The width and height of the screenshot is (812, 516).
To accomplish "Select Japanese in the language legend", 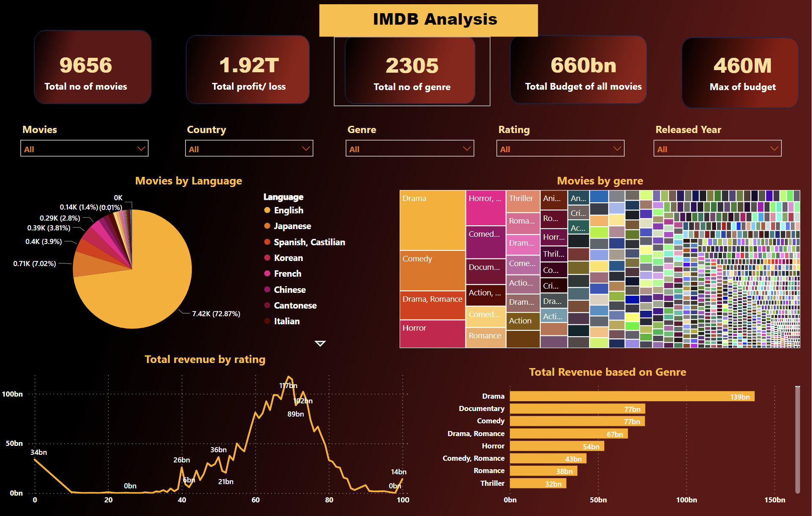I will (292, 226).
